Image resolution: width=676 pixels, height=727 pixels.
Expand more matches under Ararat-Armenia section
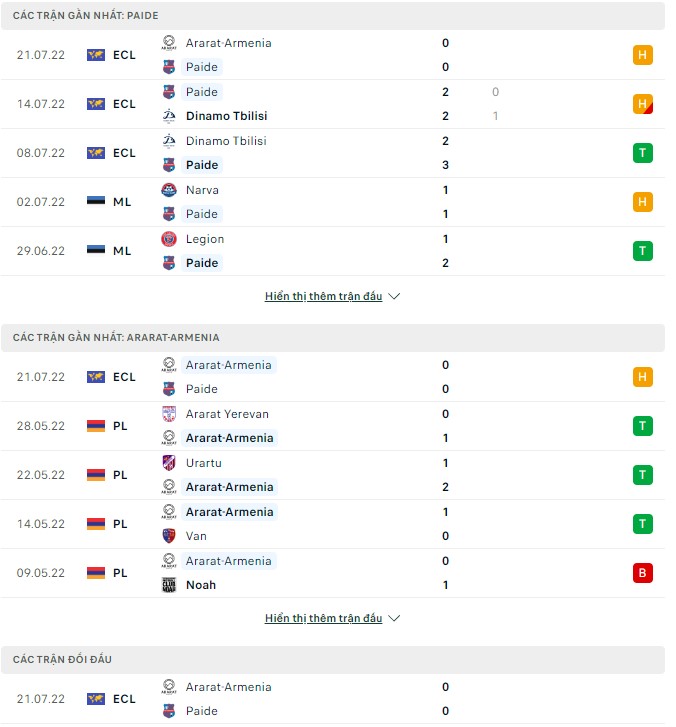pos(323,619)
